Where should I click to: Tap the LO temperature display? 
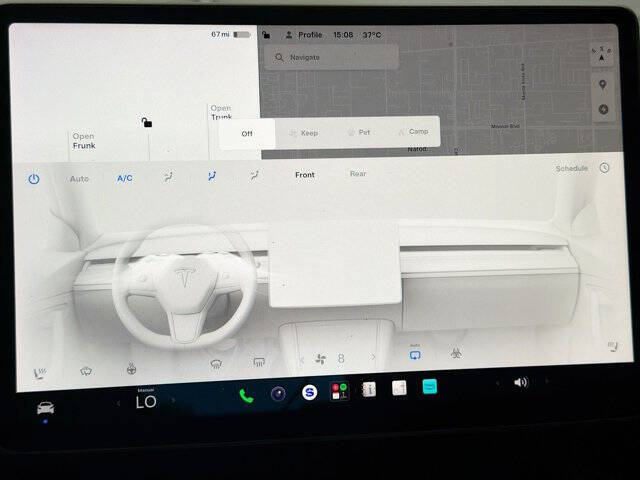(x=146, y=402)
